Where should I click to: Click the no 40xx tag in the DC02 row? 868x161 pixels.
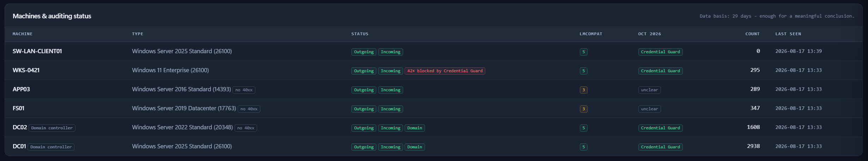click(x=246, y=128)
